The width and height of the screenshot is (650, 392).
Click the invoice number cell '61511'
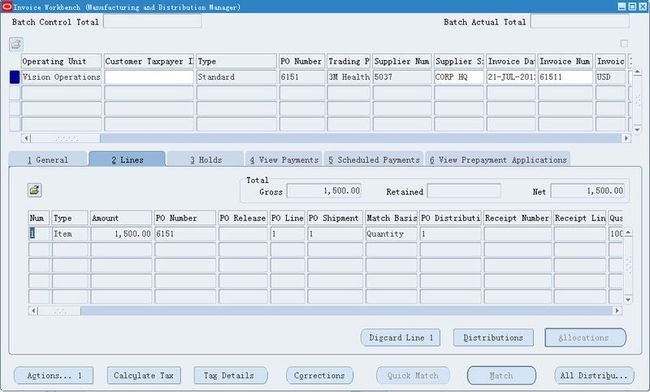point(565,77)
